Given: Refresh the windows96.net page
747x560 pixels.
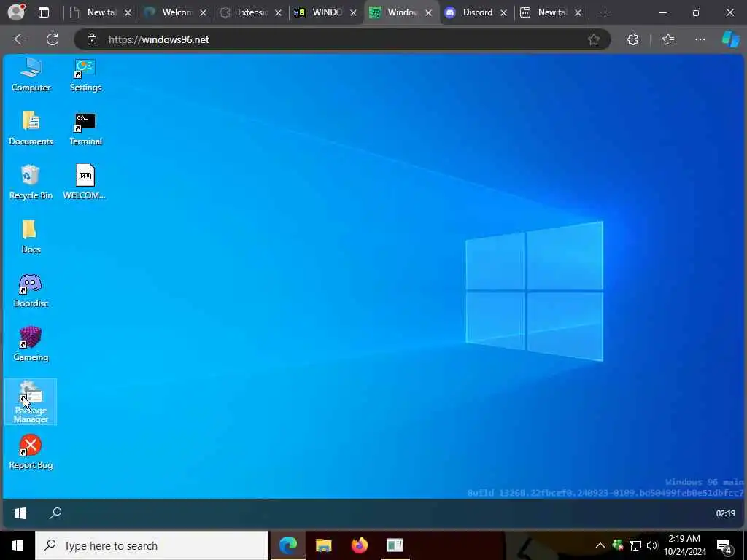Looking at the screenshot, I should (x=53, y=39).
